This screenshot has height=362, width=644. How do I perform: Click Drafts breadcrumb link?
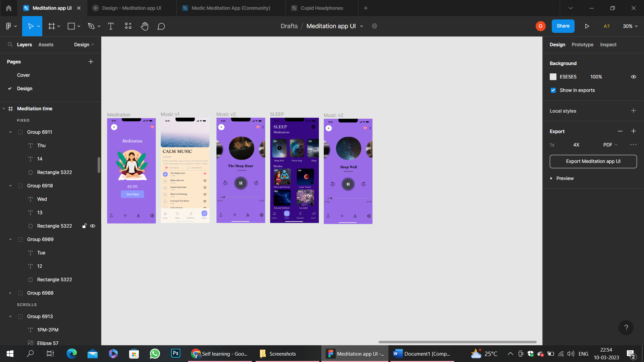[x=289, y=26]
